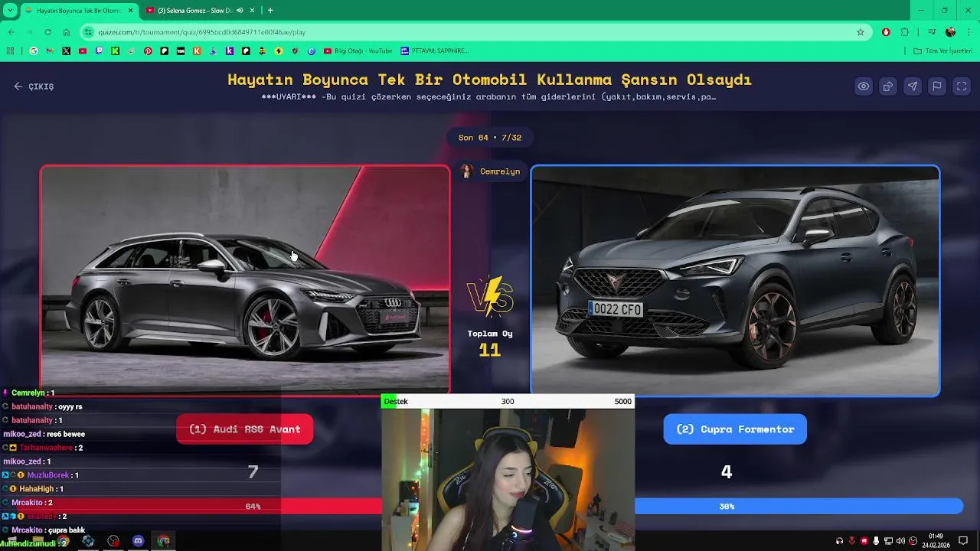Viewport: 980px width, 551px height.
Task: Vote for (2) Cupra Formentor
Action: tap(735, 429)
